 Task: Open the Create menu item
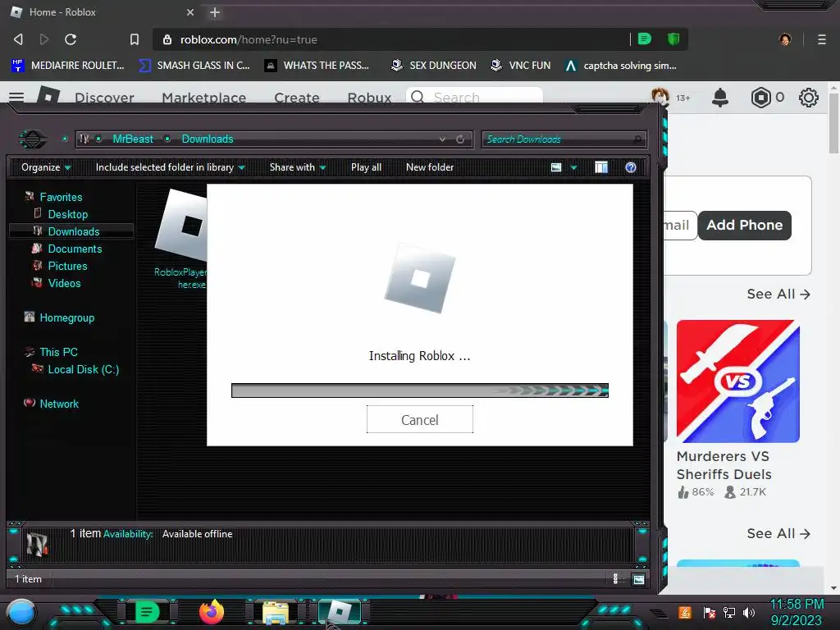tap(297, 98)
